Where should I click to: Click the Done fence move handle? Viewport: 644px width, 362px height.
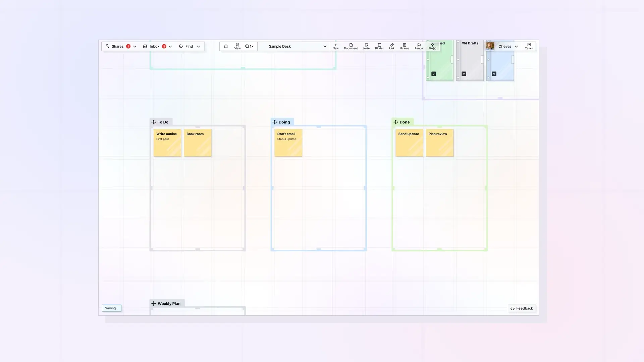[395, 122]
